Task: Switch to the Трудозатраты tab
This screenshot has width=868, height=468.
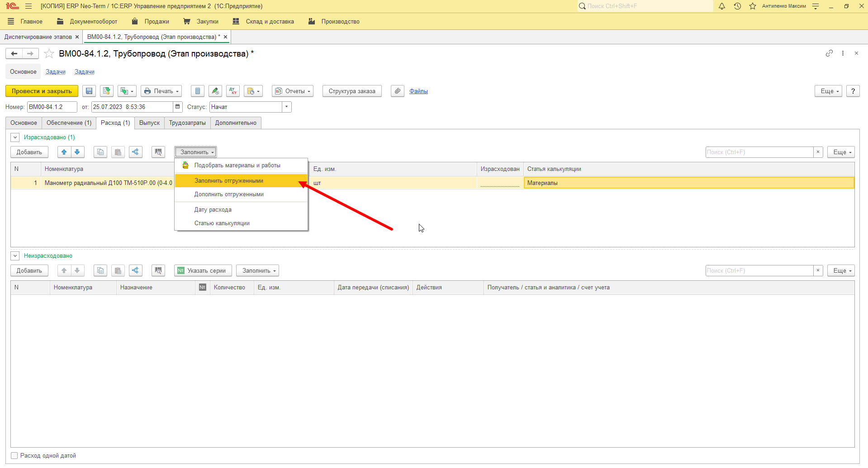Action: (x=187, y=123)
